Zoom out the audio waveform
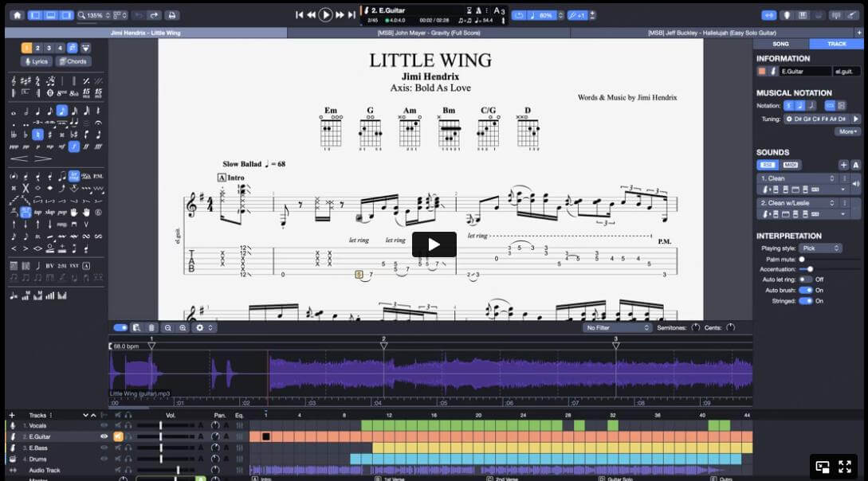The image size is (868, 481). click(167, 328)
